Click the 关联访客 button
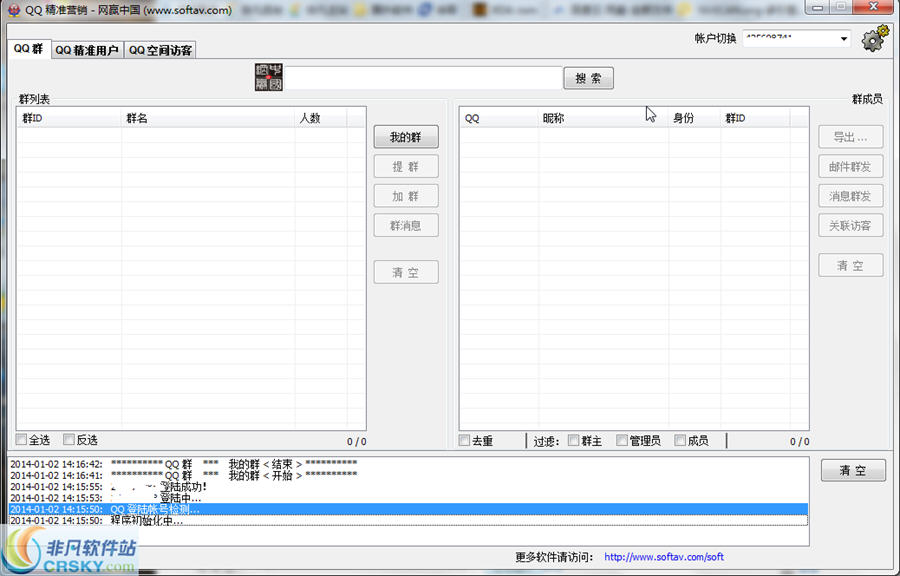The width and height of the screenshot is (900, 576). (x=851, y=225)
